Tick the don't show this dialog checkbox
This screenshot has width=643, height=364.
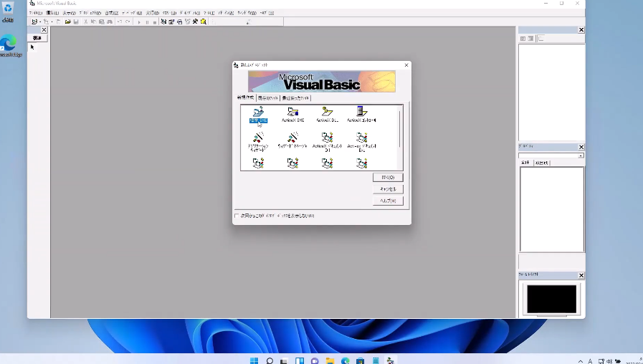(237, 216)
